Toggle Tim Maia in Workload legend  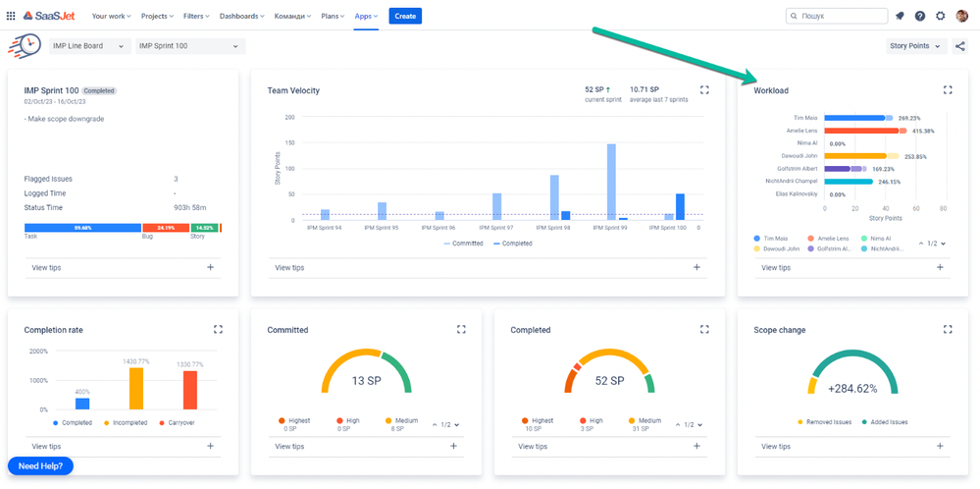coord(774,239)
